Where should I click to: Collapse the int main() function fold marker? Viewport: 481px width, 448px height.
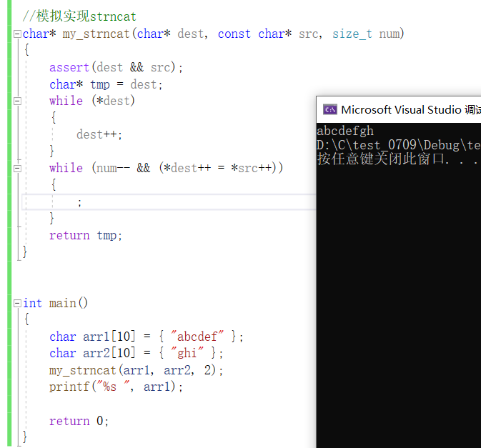click(x=17, y=303)
